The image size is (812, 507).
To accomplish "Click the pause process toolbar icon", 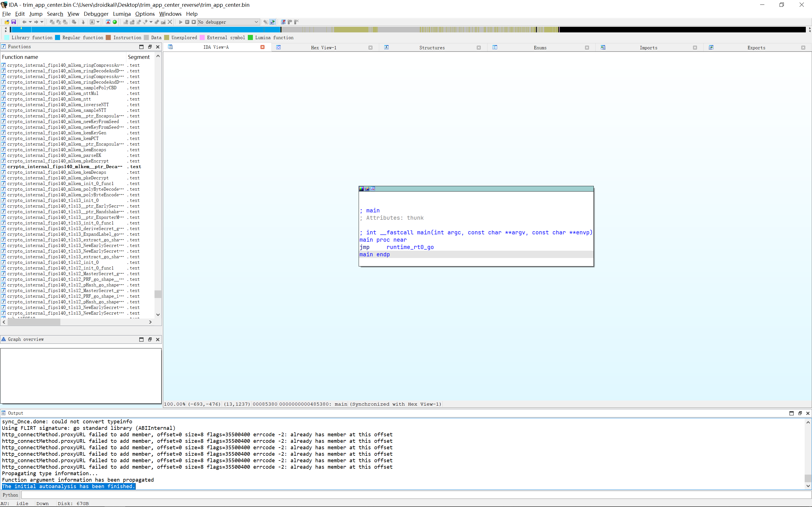I will [187, 22].
